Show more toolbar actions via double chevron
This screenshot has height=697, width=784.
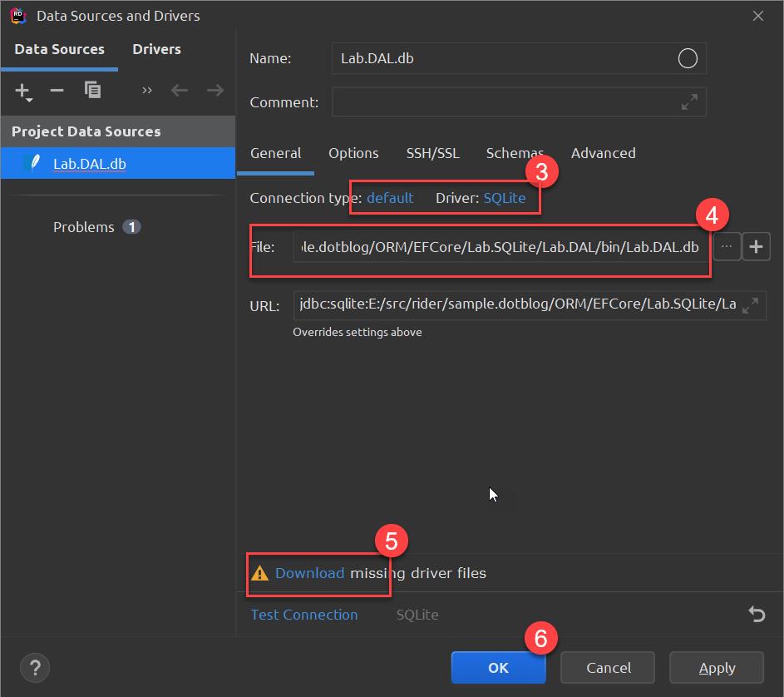click(x=146, y=90)
